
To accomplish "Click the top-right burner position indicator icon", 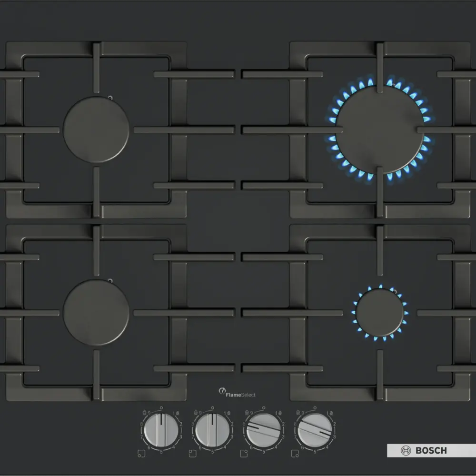I will pyautogui.click(x=244, y=454).
